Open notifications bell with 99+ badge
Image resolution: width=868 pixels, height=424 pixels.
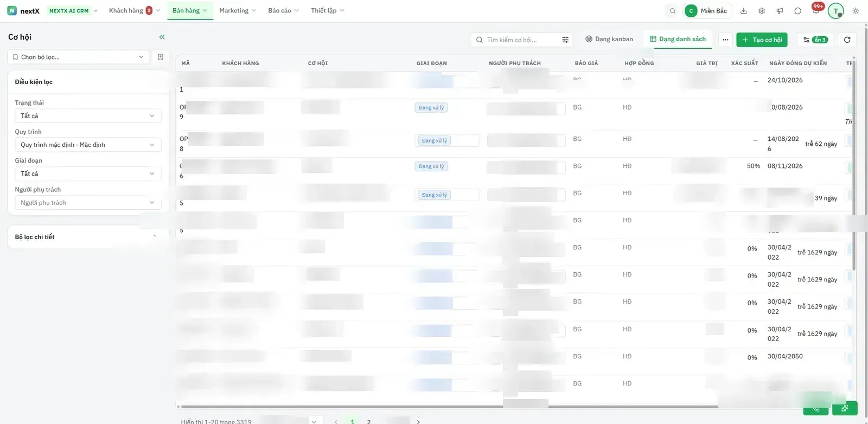[816, 10]
